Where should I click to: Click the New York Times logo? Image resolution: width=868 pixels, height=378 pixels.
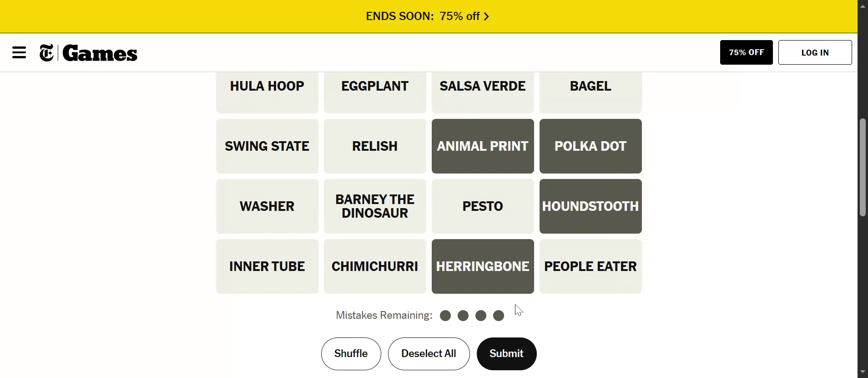pyautogui.click(x=46, y=53)
